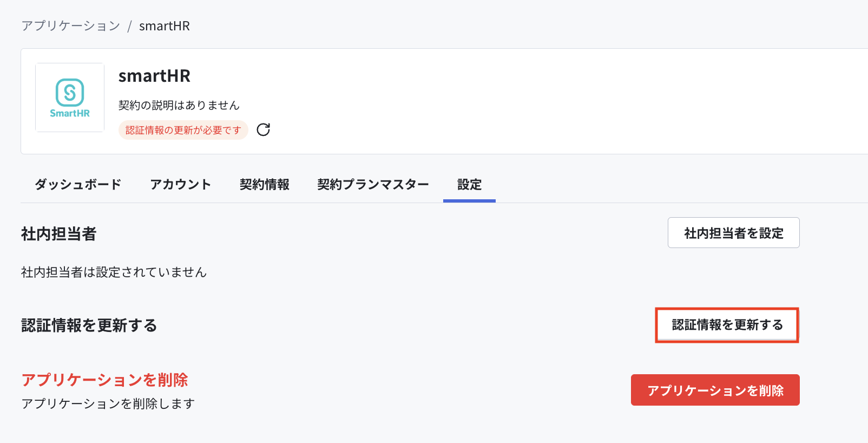Click the 社内担当者は設定されていません message
Image resolution: width=868 pixels, height=443 pixels.
(114, 272)
